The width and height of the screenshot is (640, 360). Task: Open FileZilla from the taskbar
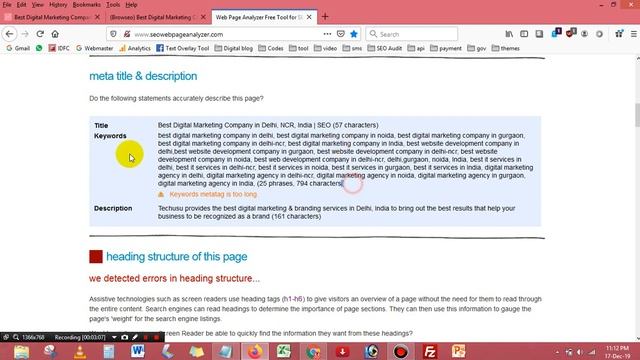coord(429,351)
